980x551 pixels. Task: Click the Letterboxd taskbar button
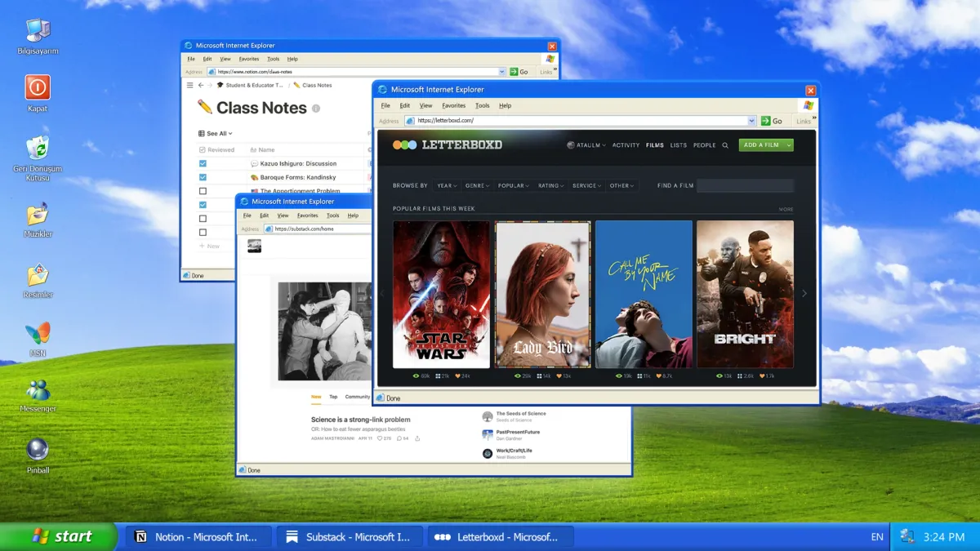click(x=500, y=536)
